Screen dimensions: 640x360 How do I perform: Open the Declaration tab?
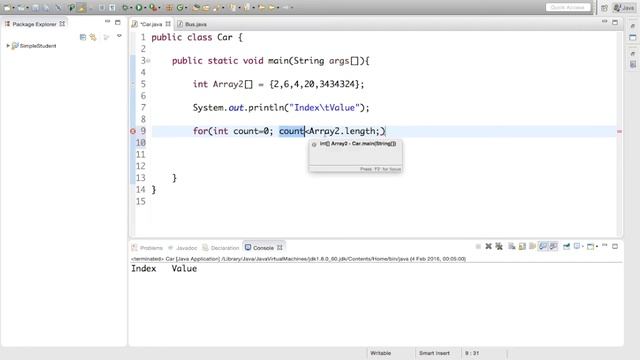click(221, 248)
